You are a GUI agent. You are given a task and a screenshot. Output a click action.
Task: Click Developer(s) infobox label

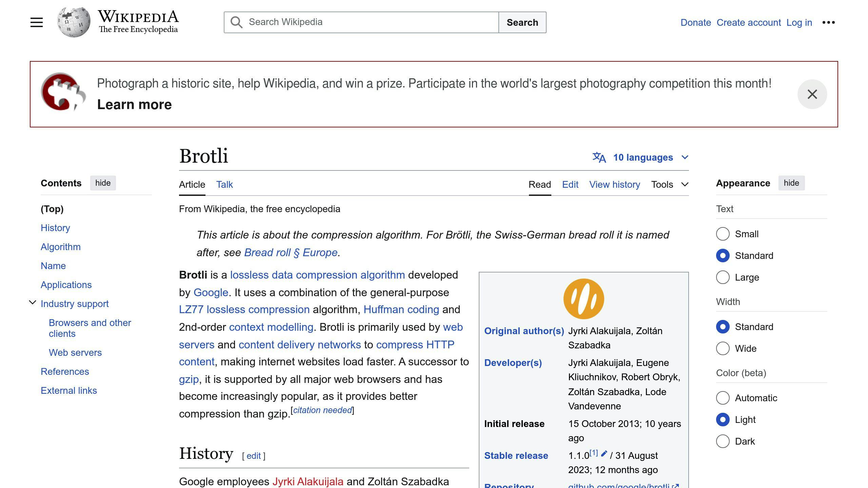click(x=513, y=363)
